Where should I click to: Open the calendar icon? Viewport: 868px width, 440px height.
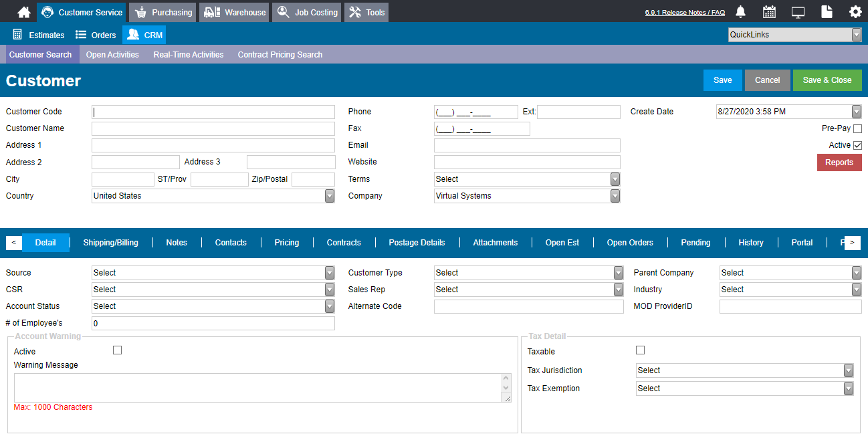click(x=769, y=12)
